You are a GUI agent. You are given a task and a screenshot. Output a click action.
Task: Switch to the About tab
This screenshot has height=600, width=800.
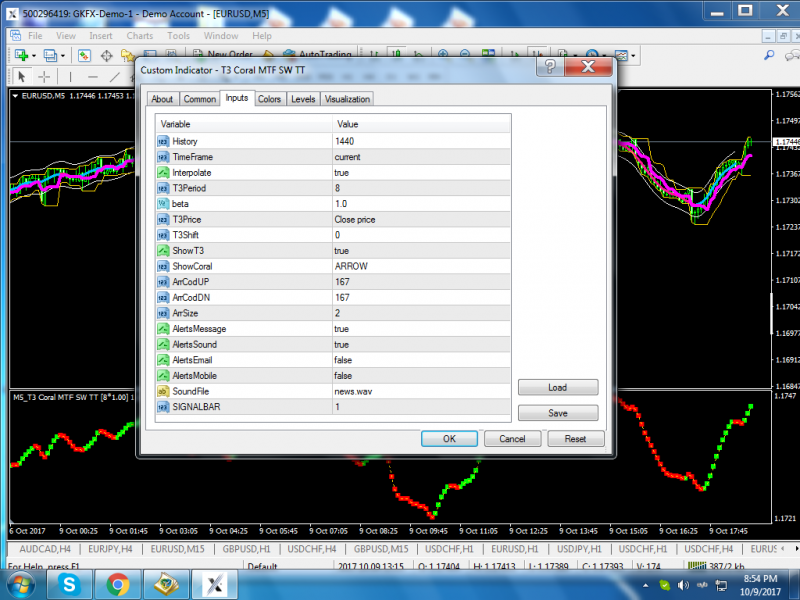click(x=162, y=99)
